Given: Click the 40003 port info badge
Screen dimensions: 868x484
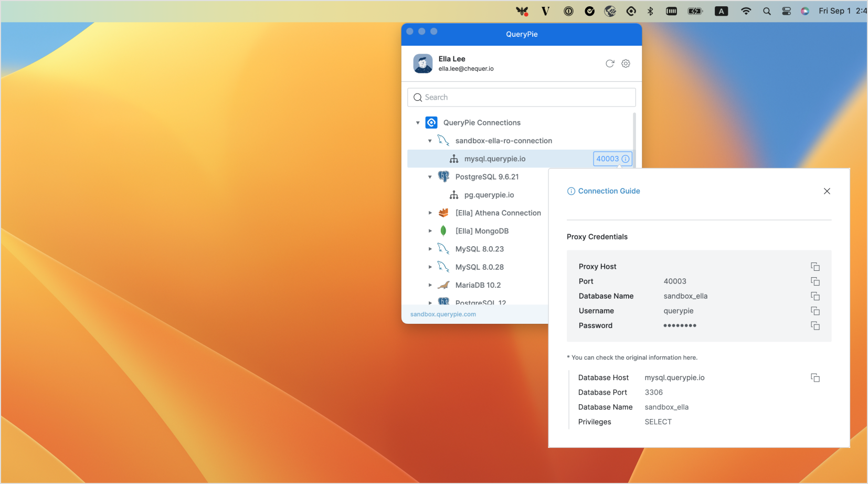Looking at the screenshot, I should (x=612, y=159).
